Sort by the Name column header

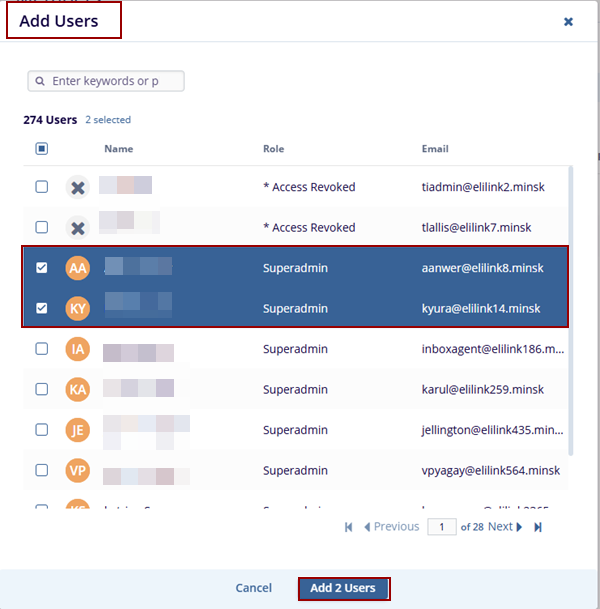point(118,149)
